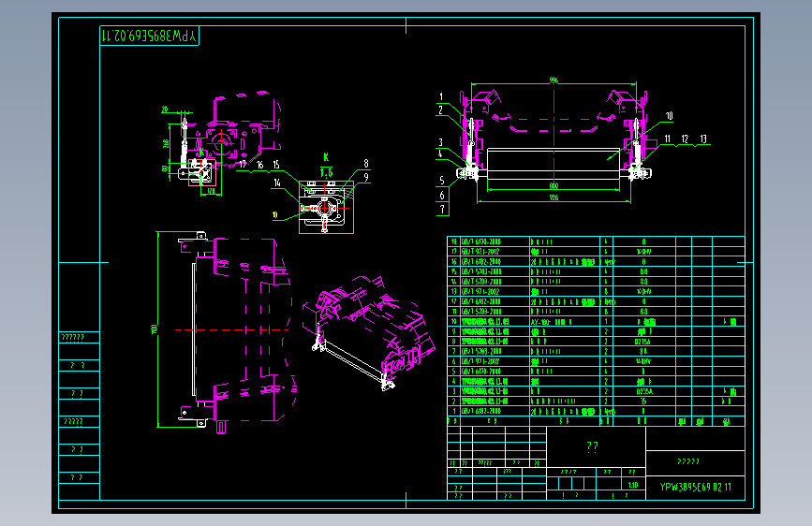Click the 268 vertical dimension on side view

(x=166, y=143)
